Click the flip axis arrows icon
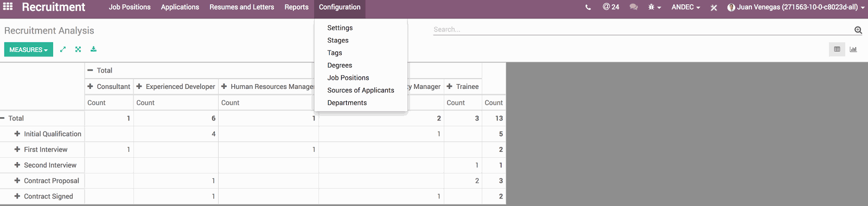This screenshot has height=206, width=868. click(x=63, y=49)
